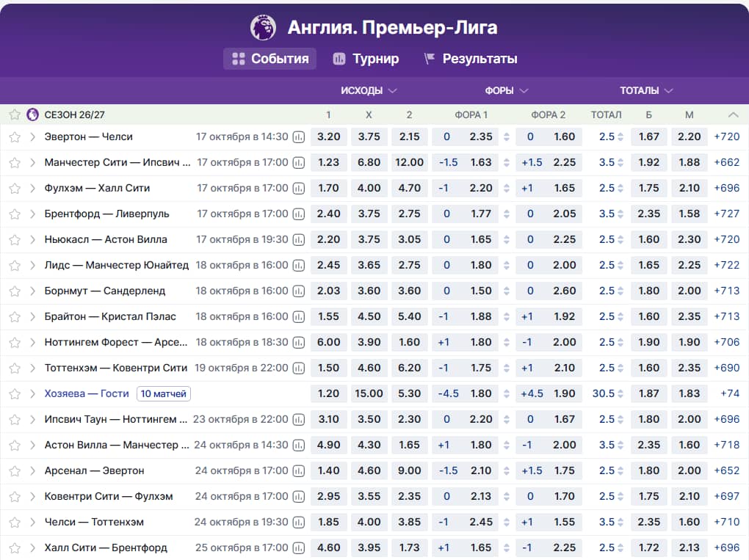Image resolution: width=749 pixels, height=560 pixels.
Task: Bet on home win 3.20 for Эвертон — Челси
Action: (x=329, y=137)
